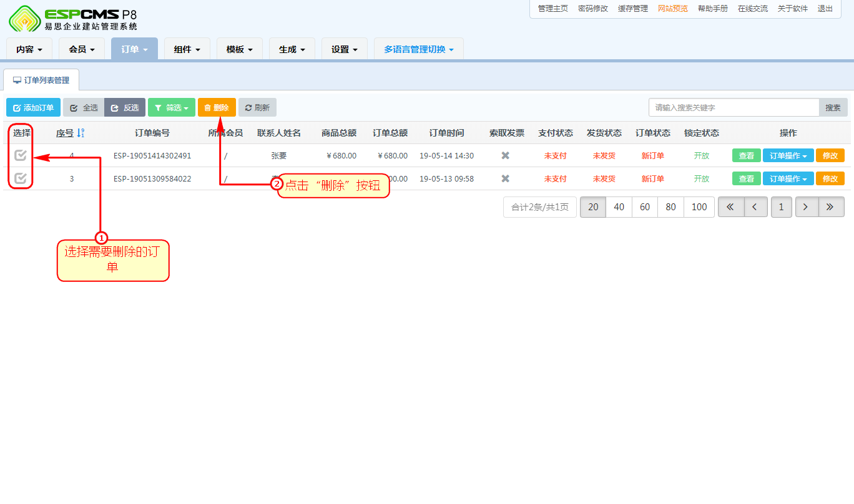Click the orange 删除 button
This screenshot has height=504, width=854.
pyautogui.click(x=217, y=107)
